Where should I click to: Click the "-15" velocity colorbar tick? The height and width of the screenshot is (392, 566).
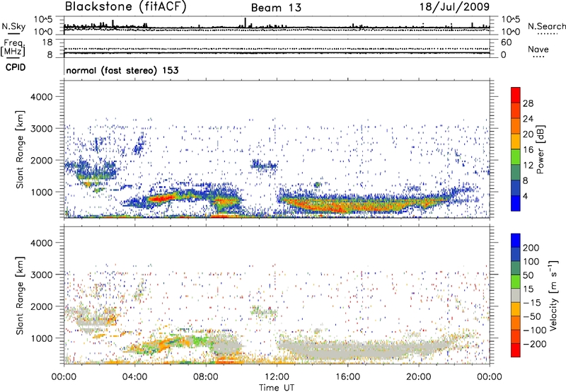click(531, 302)
